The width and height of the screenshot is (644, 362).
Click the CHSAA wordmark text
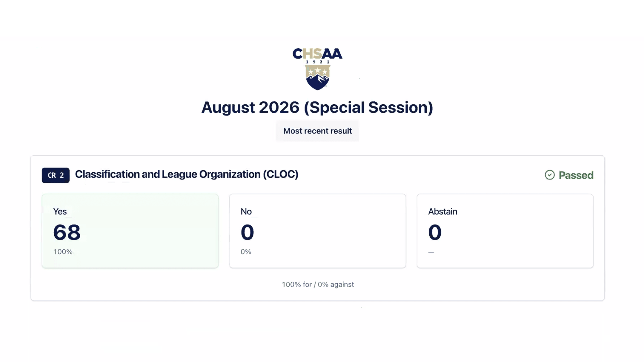(x=317, y=54)
